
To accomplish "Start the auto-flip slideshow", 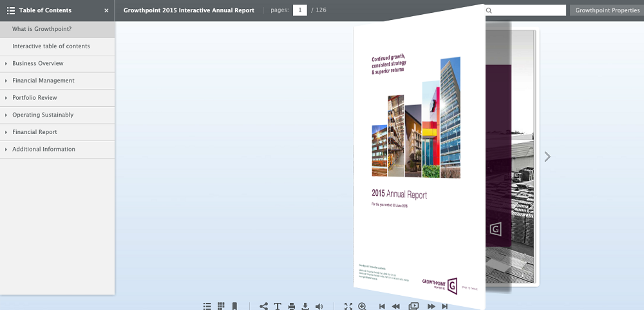I will tap(413, 306).
